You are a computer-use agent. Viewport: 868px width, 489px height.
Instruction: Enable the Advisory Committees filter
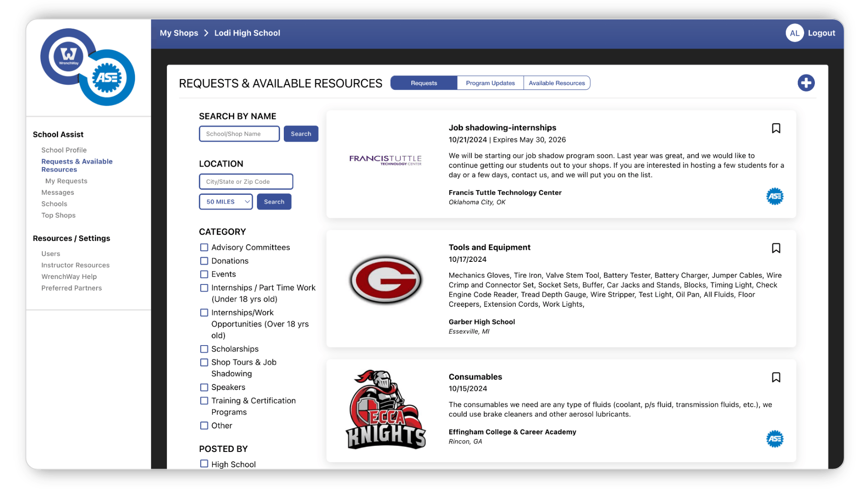(x=204, y=247)
